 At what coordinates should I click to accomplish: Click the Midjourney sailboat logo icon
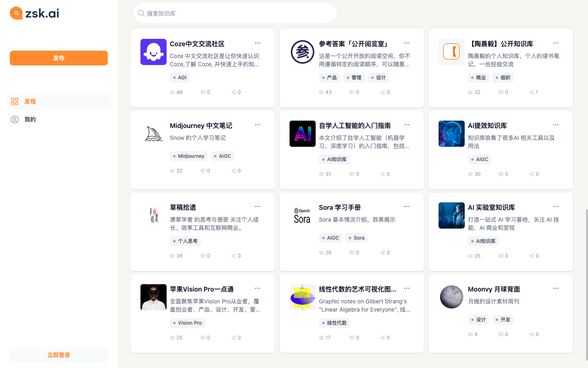point(153,134)
